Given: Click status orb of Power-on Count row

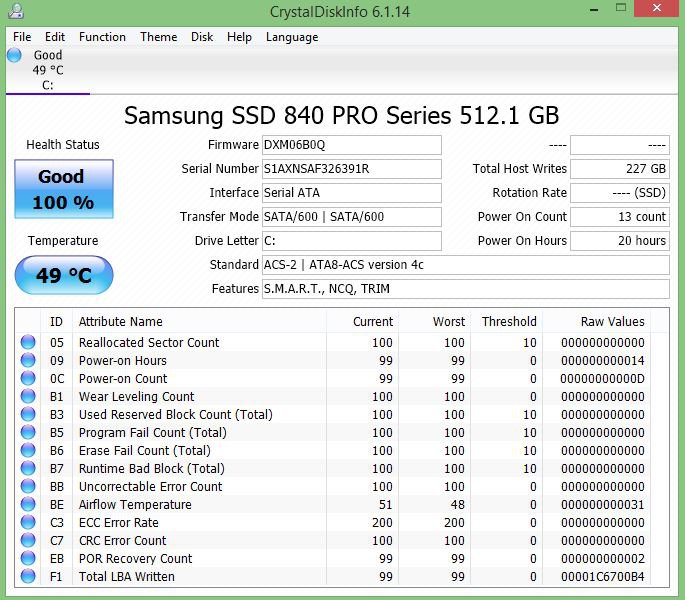Looking at the screenshot, I should point(28,378).
